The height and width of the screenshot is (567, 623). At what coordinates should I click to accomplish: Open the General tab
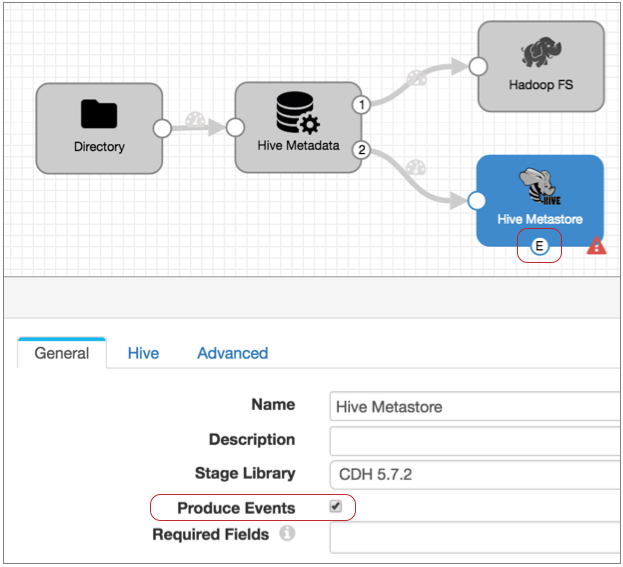62,353
